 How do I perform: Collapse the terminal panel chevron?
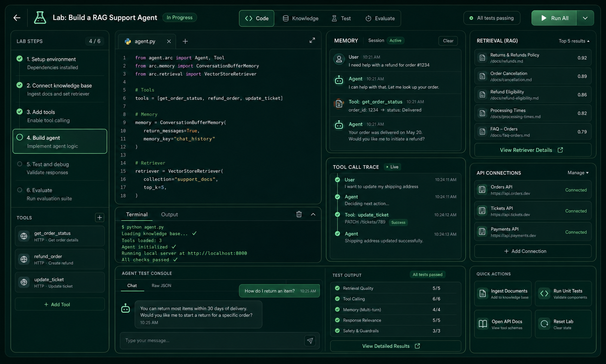point(313,214)
